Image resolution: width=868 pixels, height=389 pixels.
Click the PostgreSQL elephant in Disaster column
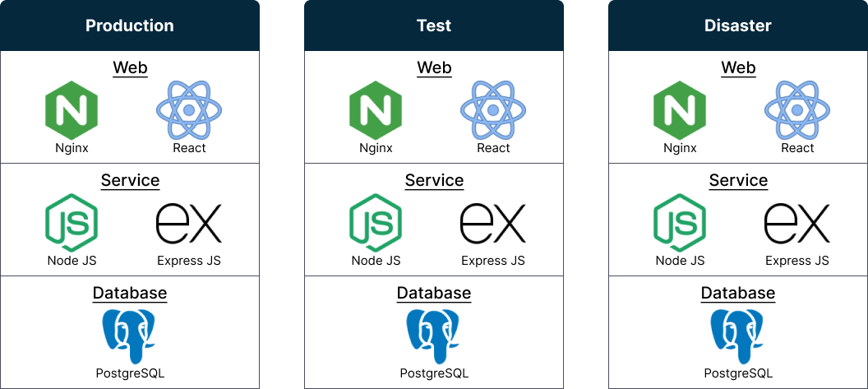[738, 336]
